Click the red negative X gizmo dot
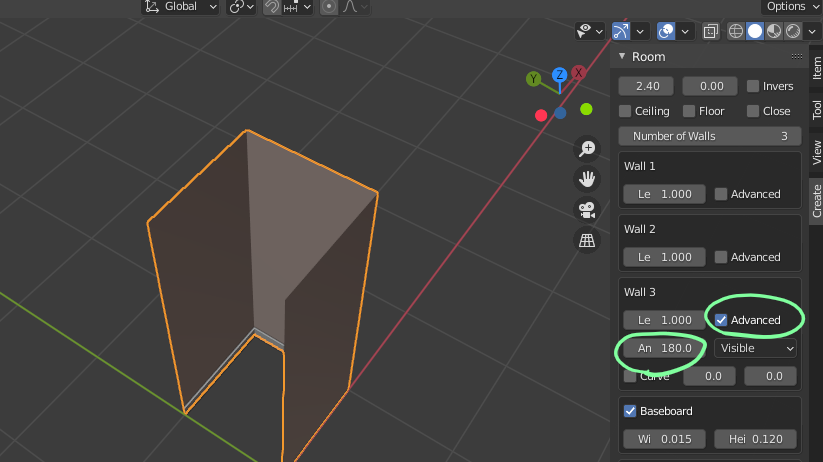 tap(541, 115)
